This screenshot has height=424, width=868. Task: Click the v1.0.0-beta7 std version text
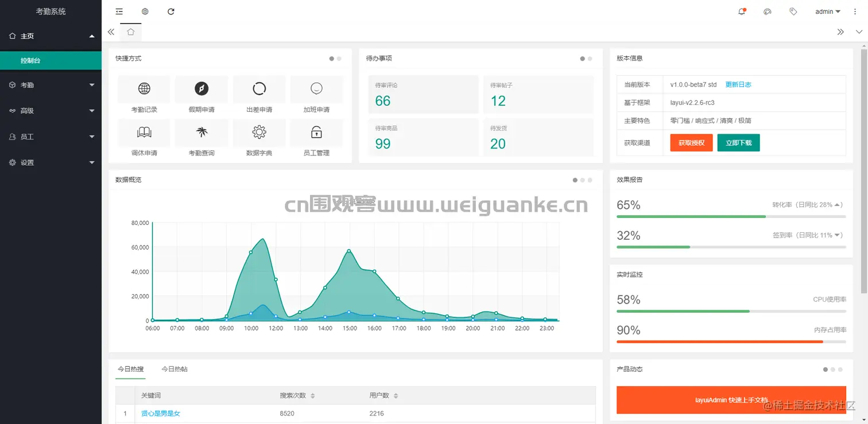coord(693,84)
